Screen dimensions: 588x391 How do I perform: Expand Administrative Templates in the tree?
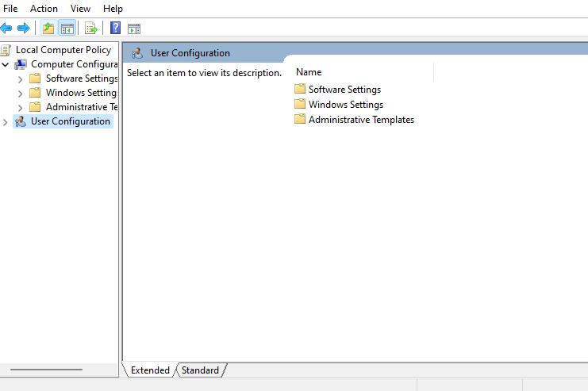tap(21, 108)
